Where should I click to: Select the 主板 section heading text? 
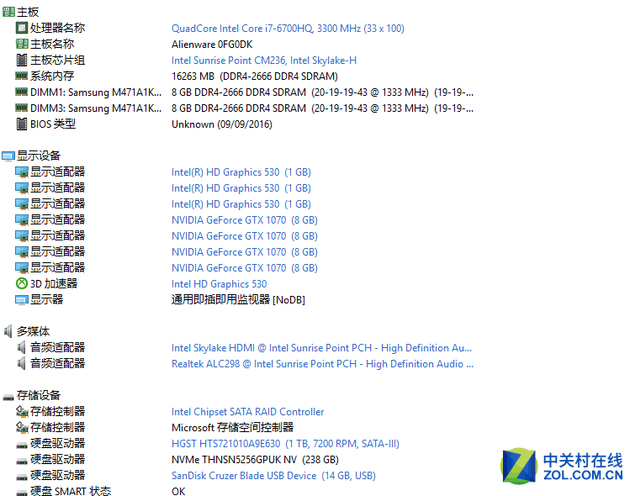28,12
